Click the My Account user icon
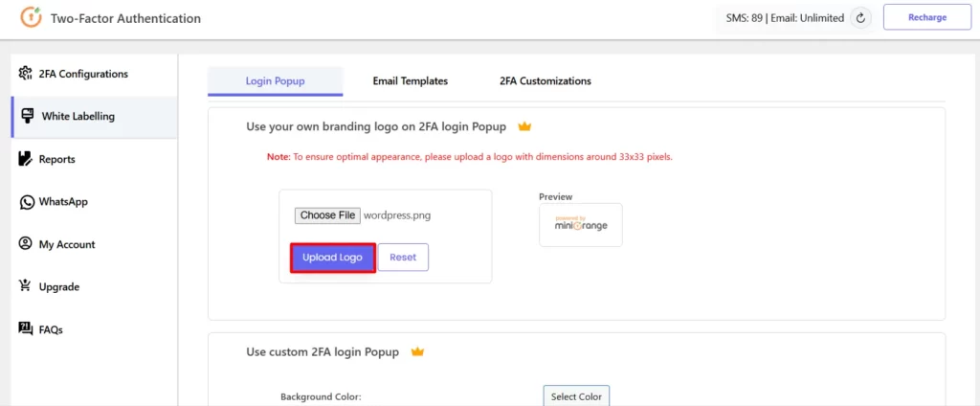 click(x=26, y=244)
